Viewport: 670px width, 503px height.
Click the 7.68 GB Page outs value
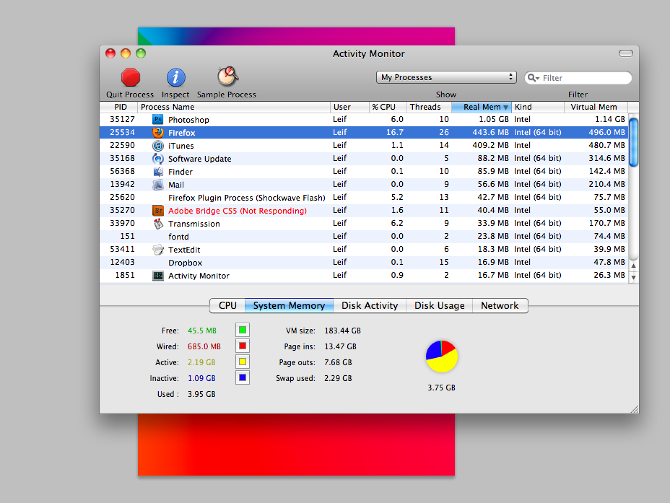(x=338, y=362)
